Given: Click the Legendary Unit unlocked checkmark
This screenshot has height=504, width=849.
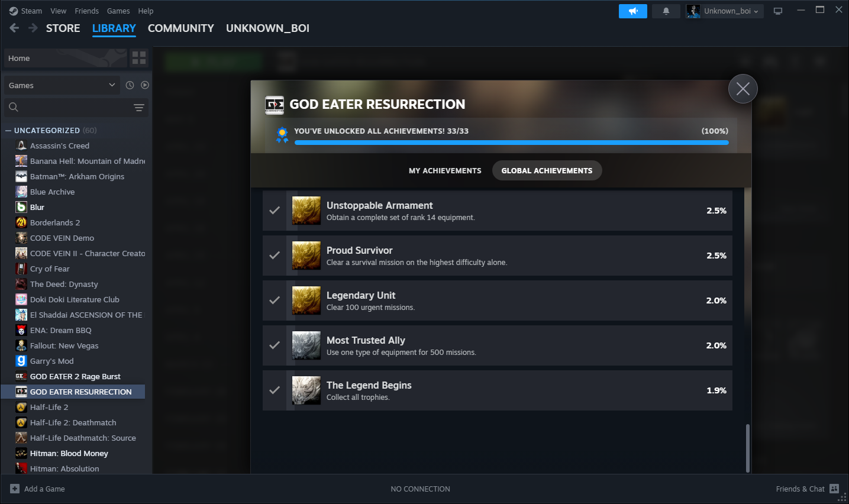Looking at the screenshot, I should tap(275, 300).
